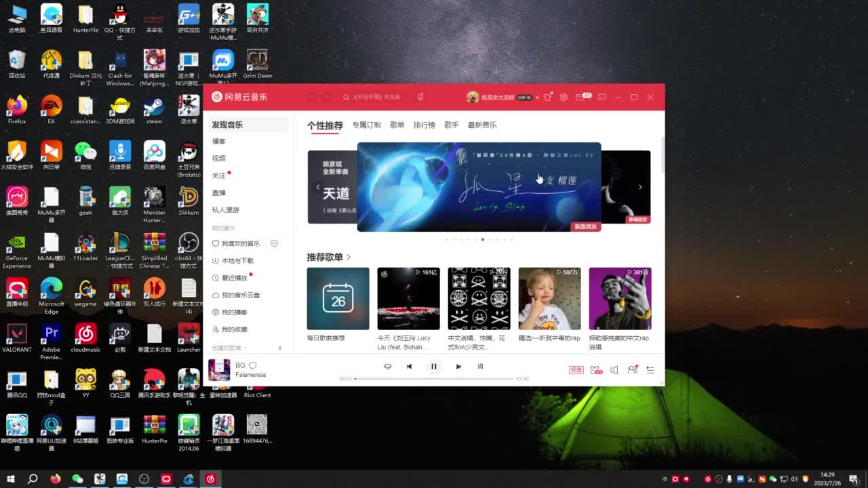Click the center 孤星 banner image
The height and width of the screenshot is (488, 868).
[479, 187]
